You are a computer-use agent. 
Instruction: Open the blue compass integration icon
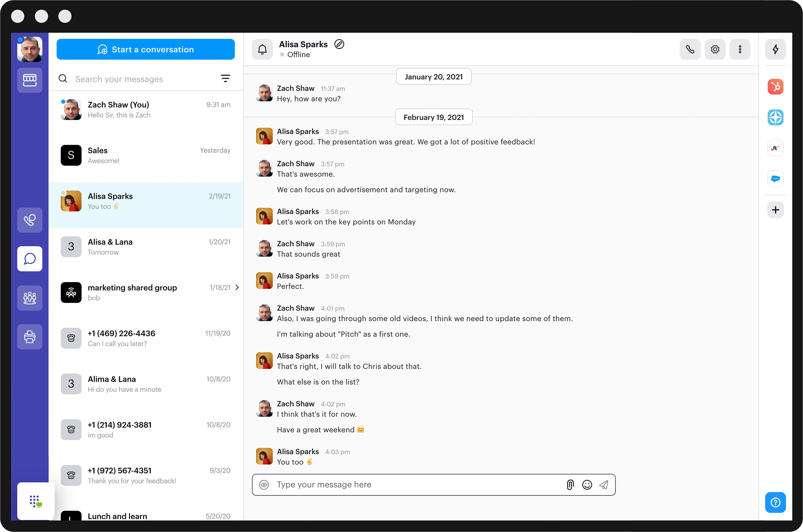pos(775,117)
